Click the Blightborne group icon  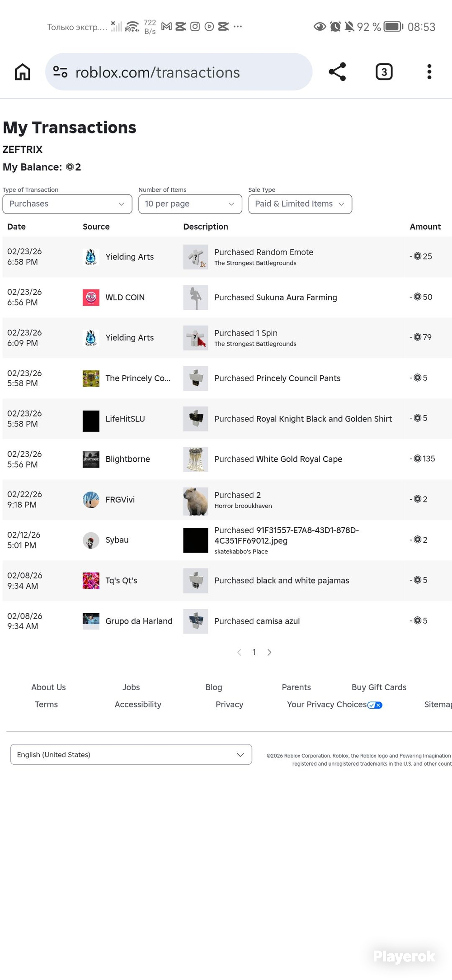pyautogui.click(x=91, y=459)
